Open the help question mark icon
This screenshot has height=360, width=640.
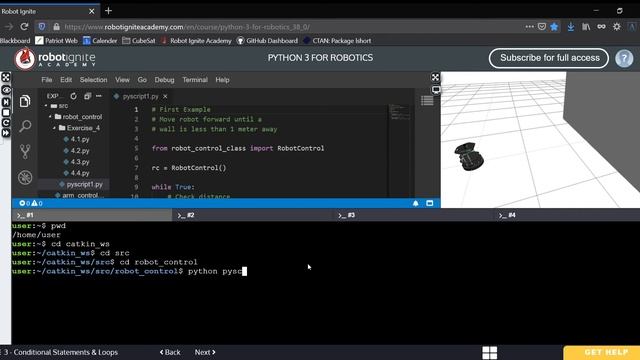624,58
